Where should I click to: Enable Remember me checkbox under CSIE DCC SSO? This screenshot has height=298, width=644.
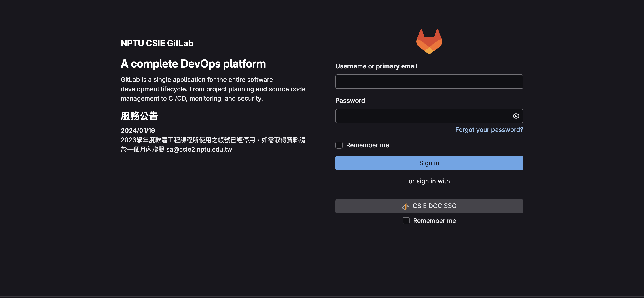(406, 220)
